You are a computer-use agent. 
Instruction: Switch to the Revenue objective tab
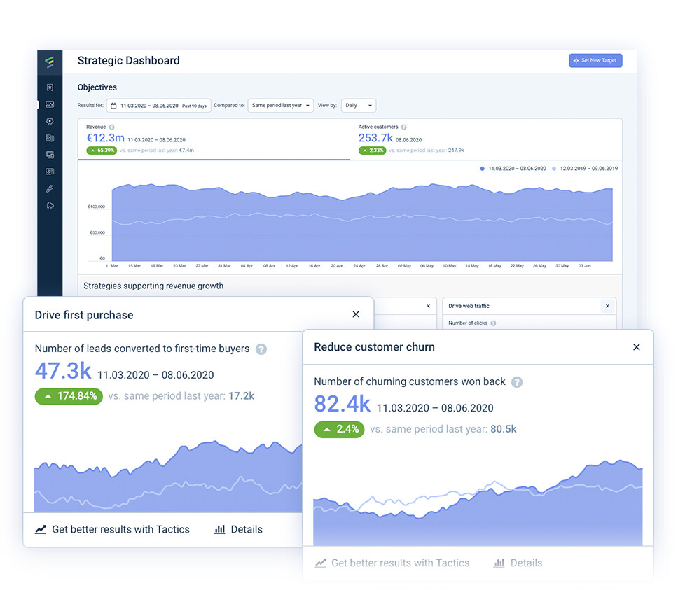click(x=214, y=139)
